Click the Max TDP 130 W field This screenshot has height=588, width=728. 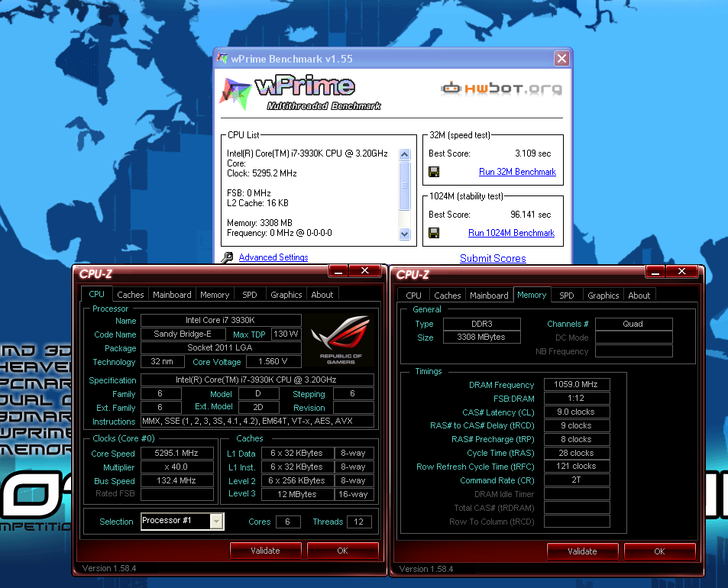pos(286,334)
